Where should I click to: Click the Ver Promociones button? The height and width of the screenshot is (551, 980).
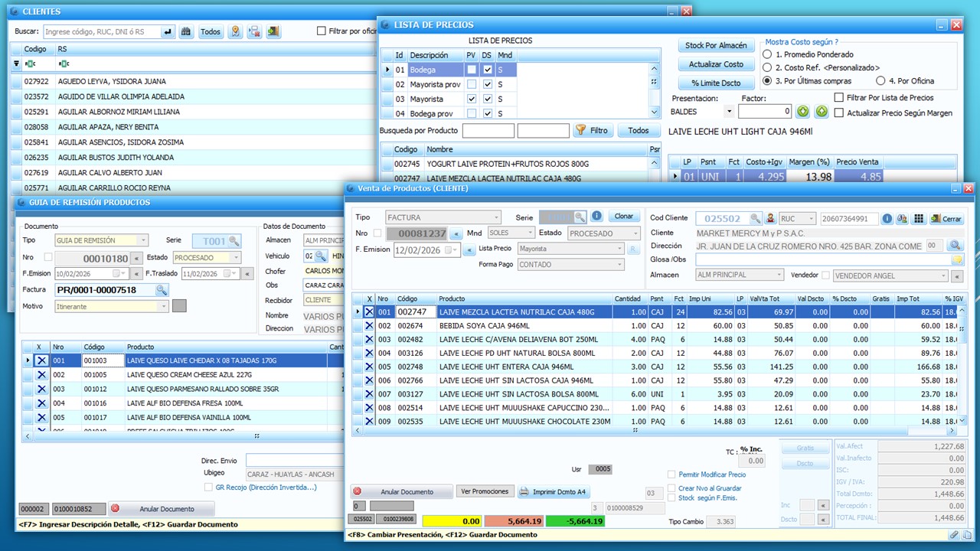485,491
